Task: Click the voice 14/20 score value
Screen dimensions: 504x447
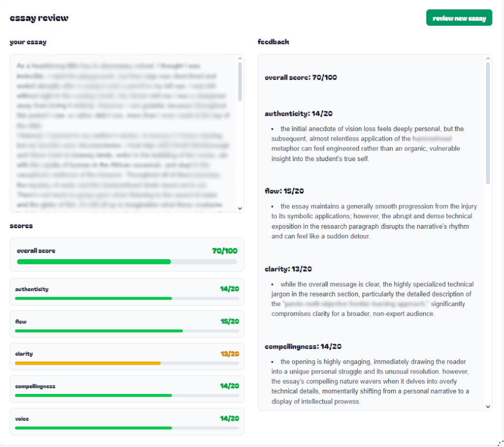Action: [229, 419]
